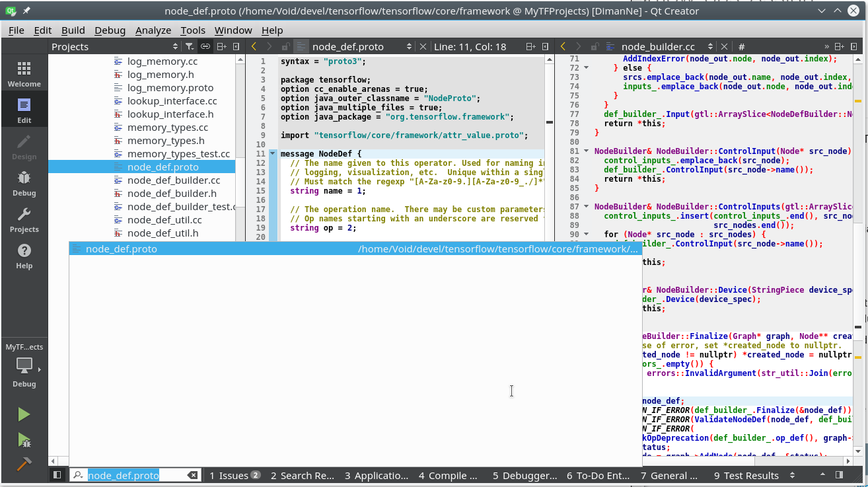Viewport: 868px width, 487px height.
Task: Open the Help mode
Action: coord(24,256)
